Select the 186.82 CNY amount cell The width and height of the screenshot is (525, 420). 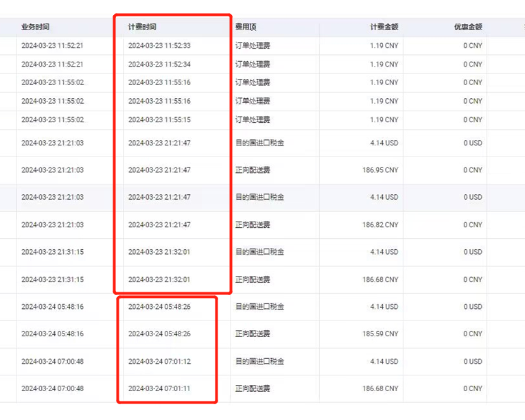tap(380, 224)
